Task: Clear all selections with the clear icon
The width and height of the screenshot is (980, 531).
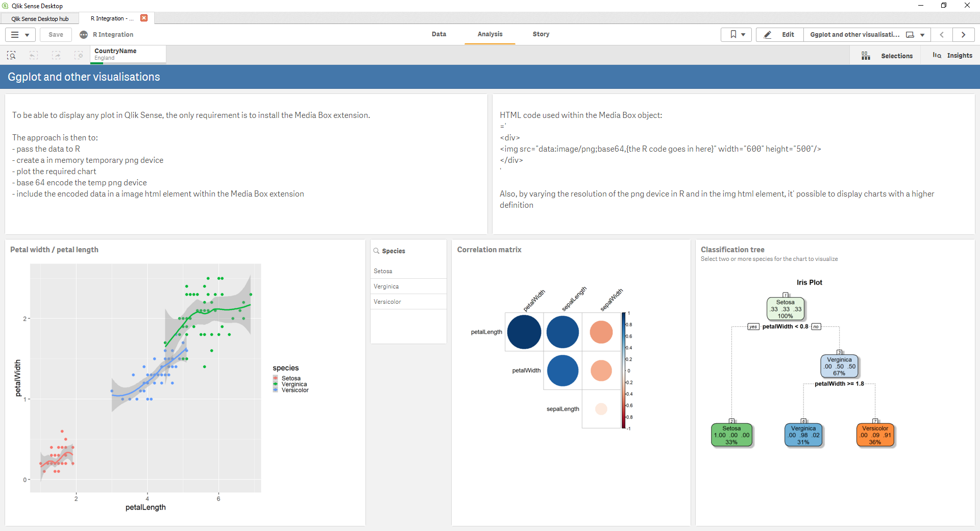Action: [79, 55]
